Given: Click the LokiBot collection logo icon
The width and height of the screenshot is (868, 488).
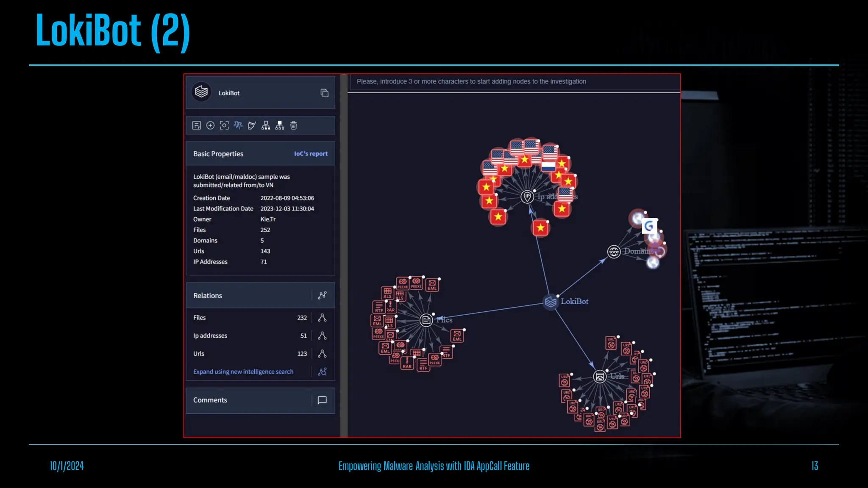Looking at the screenshot, I should [201, 92].
